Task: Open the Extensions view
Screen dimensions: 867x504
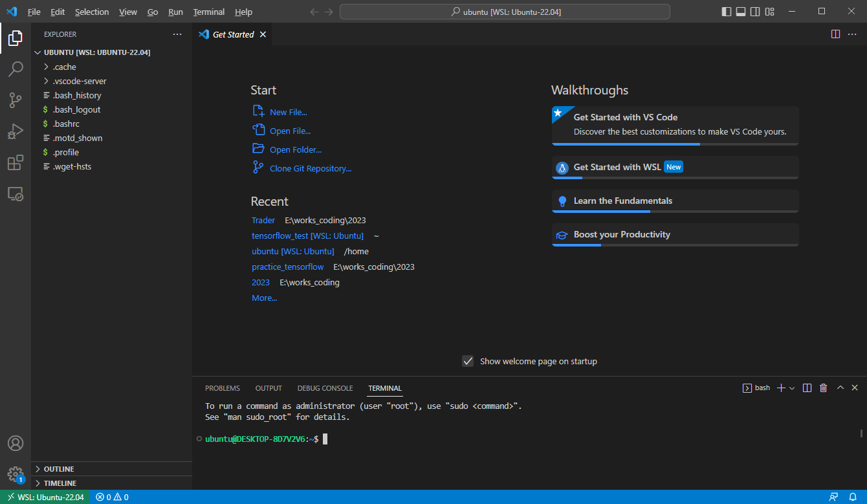Action: tap(16, 162)
